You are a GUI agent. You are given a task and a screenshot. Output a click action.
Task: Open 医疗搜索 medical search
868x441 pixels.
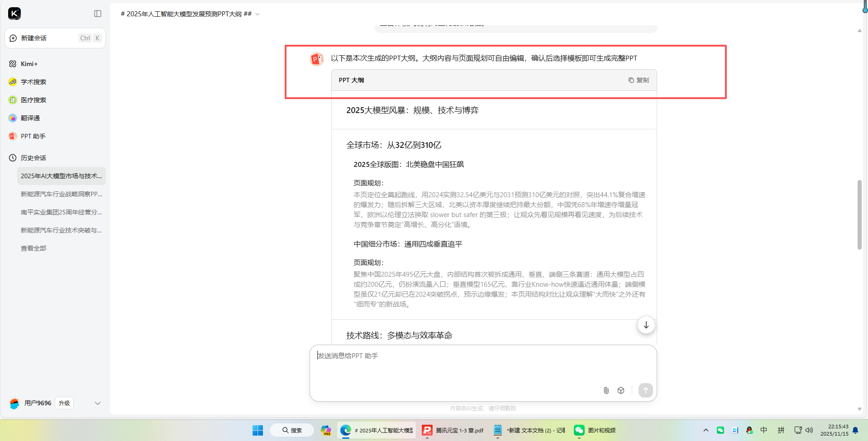(33, 100)
